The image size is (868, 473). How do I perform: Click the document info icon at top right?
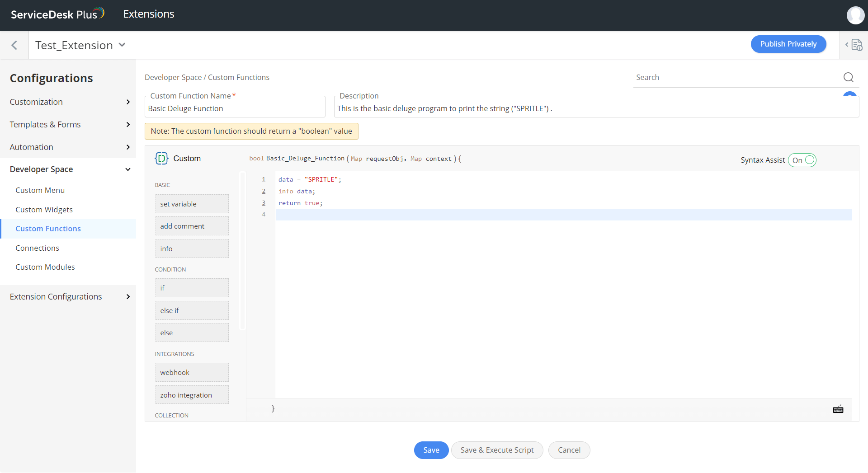[857, 45]
